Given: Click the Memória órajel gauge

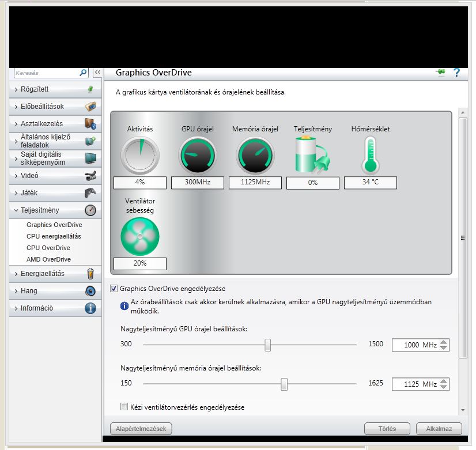Looking at the screenshot, I should tap(255, 156).
